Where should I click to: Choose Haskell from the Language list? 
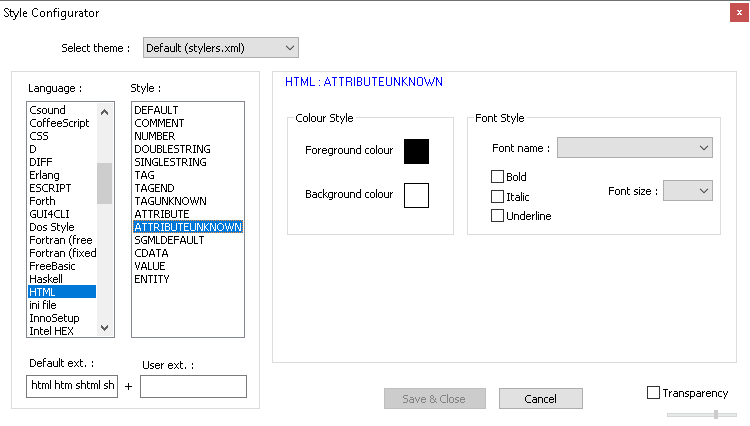tap(47, 279)
